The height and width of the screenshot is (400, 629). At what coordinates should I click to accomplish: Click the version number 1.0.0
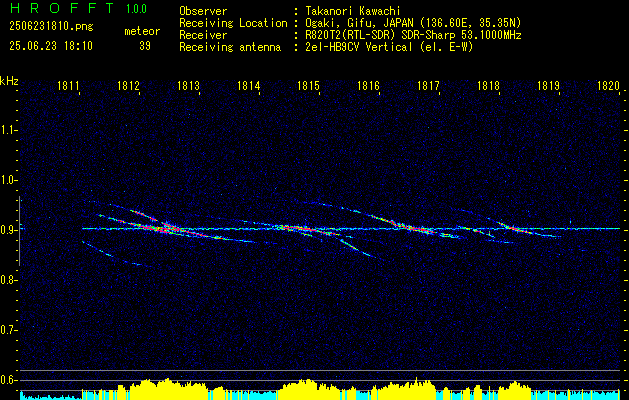136,8
